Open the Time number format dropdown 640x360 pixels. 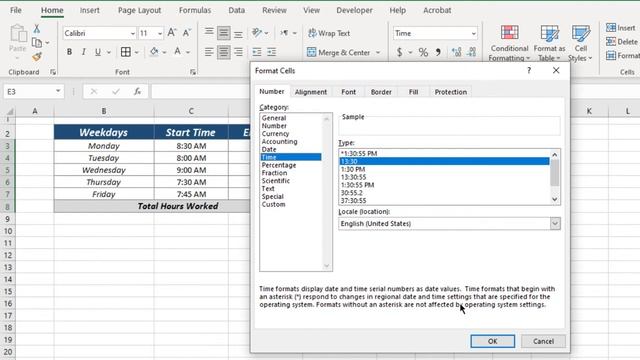click(473, 33)
